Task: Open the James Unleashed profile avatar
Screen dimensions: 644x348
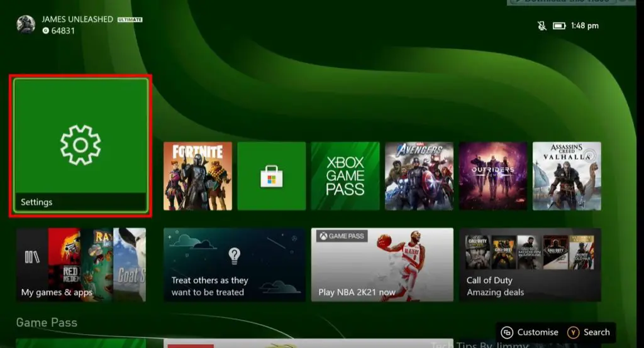Action: (x=26, y=24)
